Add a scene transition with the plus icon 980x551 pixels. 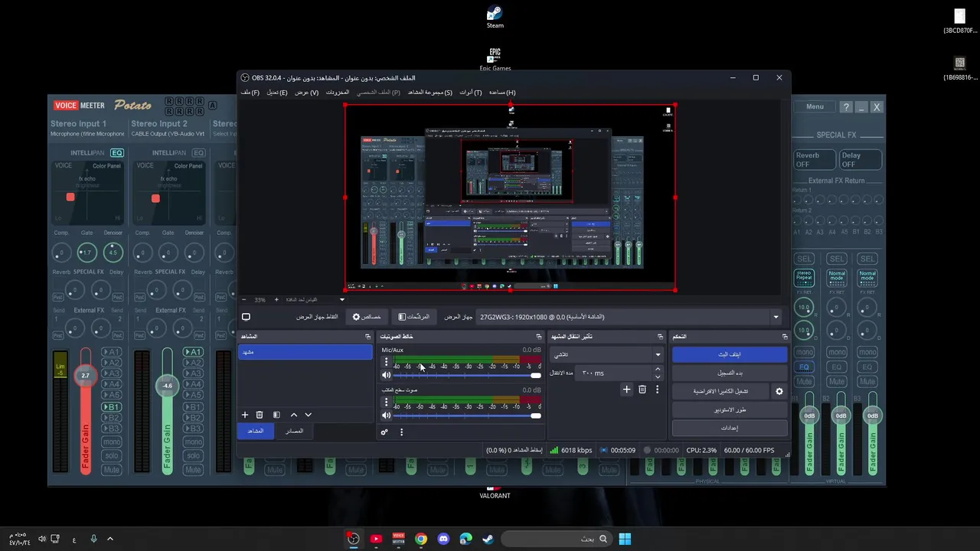[626, 390]
